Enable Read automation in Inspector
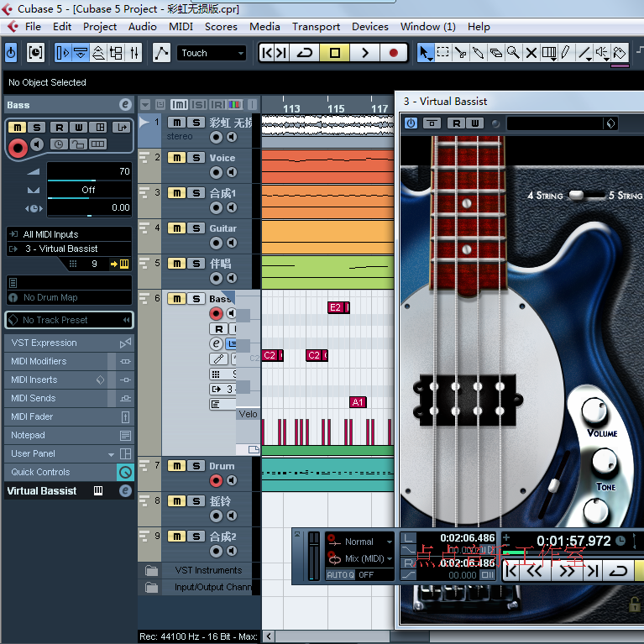Viewport: 644px width, 644px height. tap(59, 128)
